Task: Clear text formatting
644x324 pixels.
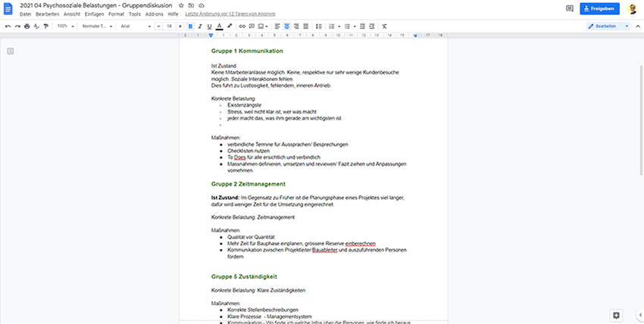Action: 384,26
